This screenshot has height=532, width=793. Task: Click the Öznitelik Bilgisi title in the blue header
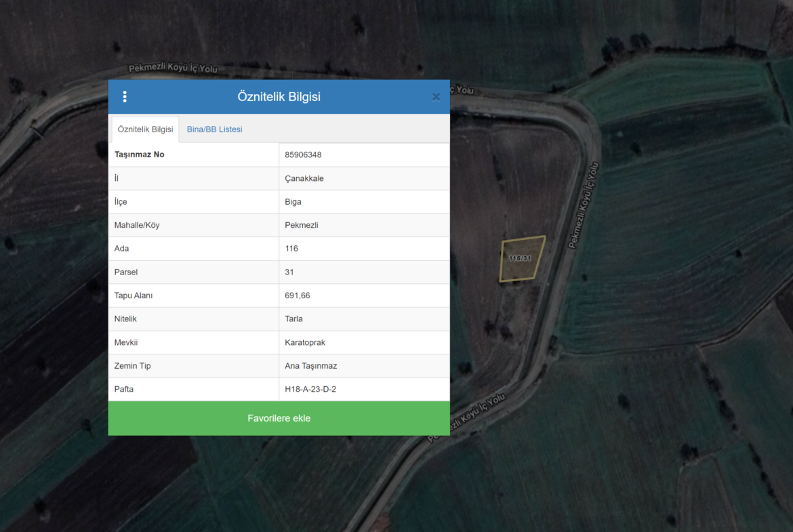[x=279, y=97]
